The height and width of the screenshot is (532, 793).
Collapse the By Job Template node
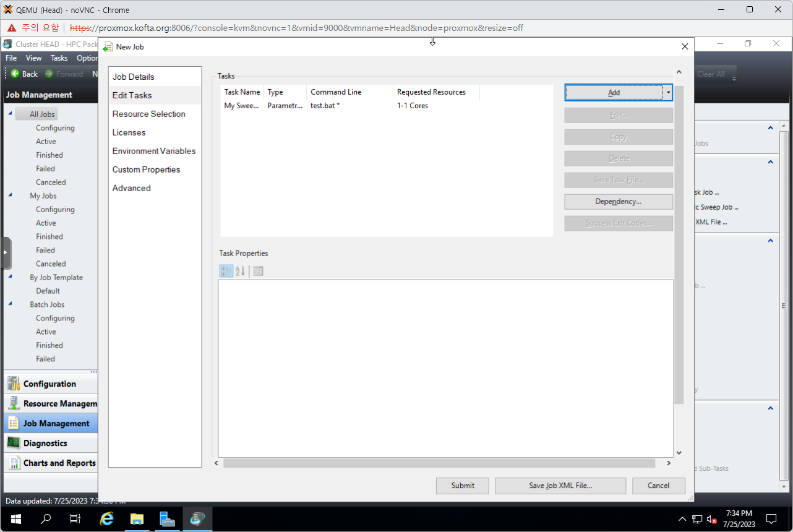(10, 277)
